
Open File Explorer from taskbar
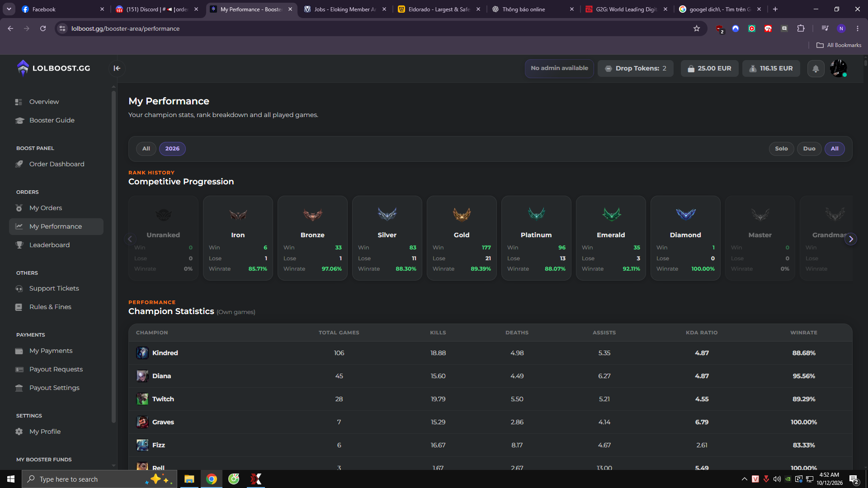click(189, 479)
